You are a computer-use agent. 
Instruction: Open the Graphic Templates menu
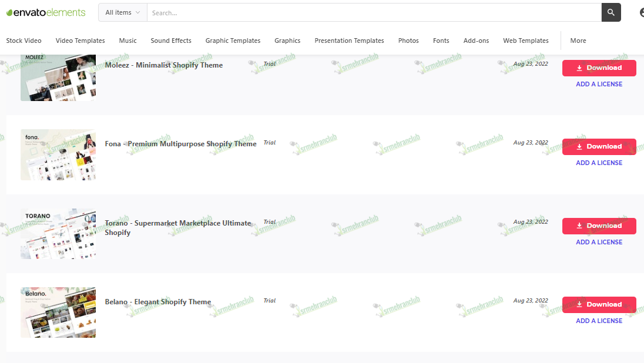(233, 41)
